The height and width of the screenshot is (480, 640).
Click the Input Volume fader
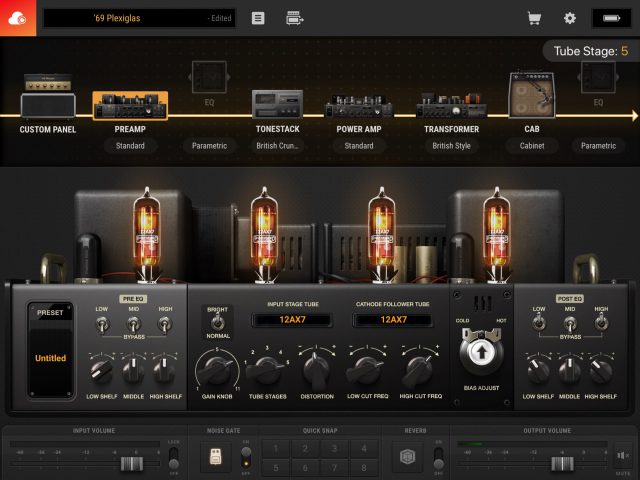pyautogui.click(x=132, y=464)
